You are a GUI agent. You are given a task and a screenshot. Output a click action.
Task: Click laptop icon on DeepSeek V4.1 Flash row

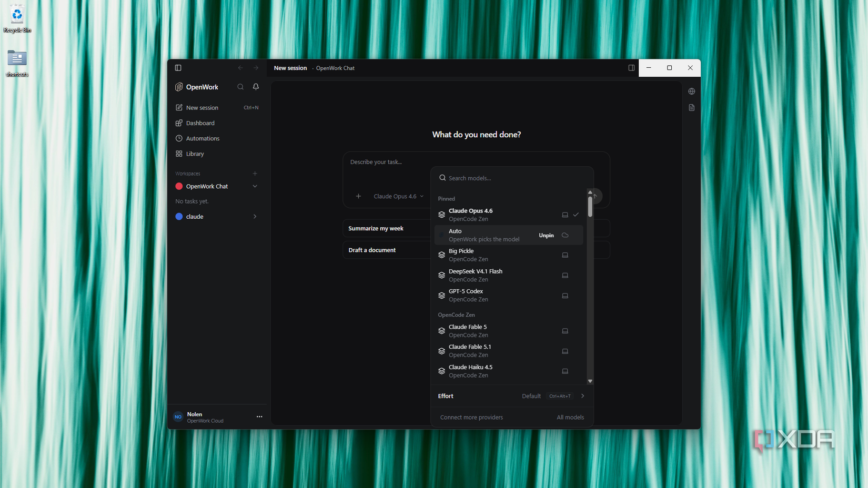coord(565,276)
